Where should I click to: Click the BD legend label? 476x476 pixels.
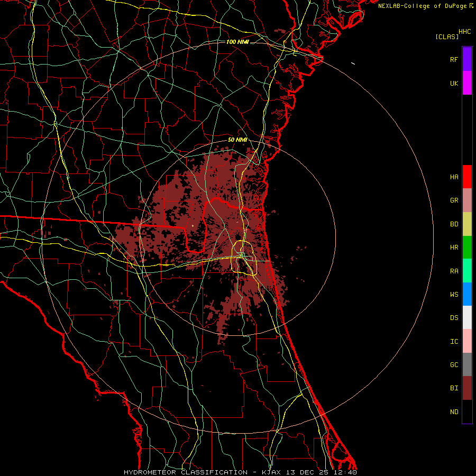(454, 224)
